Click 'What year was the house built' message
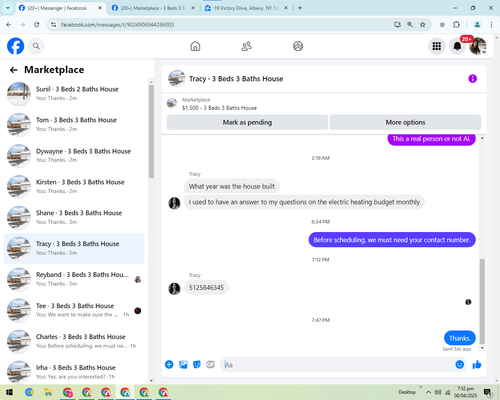Viewport: 500px width, 400px height. click(232, 186)
